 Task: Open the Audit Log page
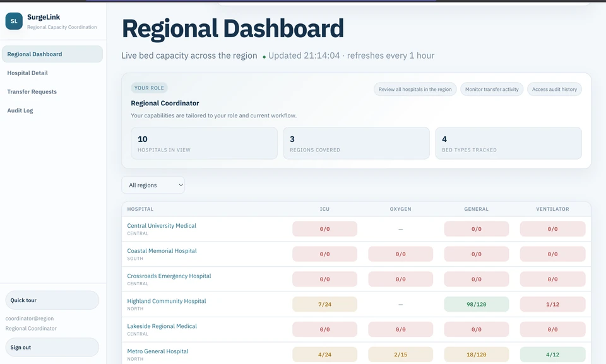coord(20,110)
